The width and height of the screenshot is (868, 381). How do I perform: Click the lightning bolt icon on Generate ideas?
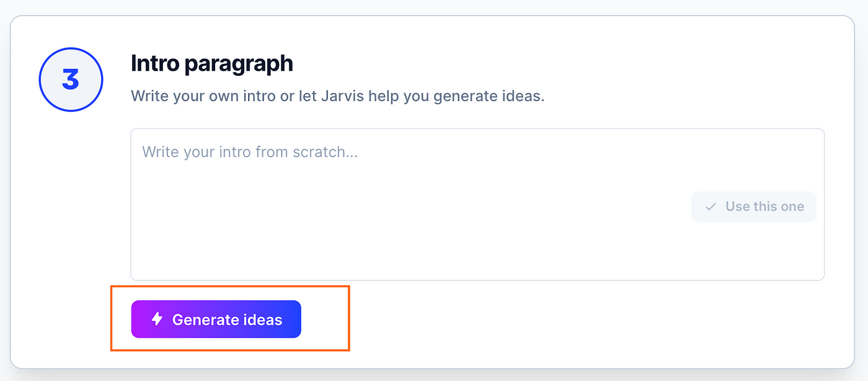tap(157, 319)
